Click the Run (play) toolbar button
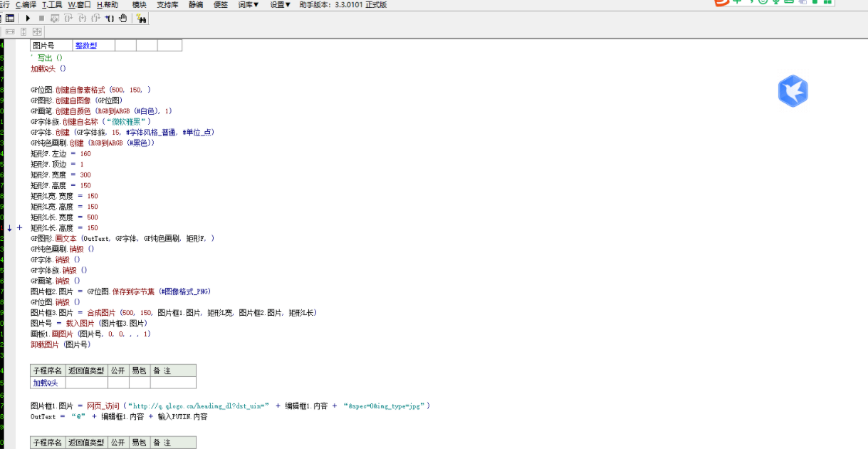The width and height of the screenshot is (868, 449). 28,19
